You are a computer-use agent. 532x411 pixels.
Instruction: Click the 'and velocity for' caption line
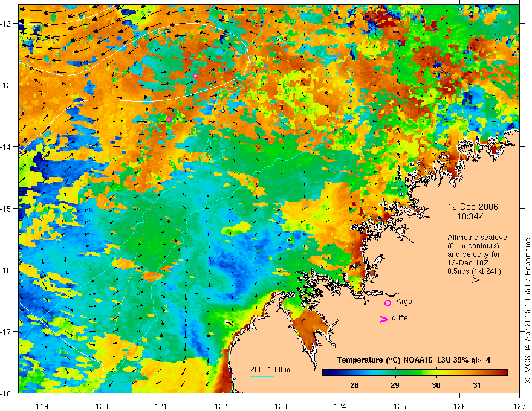(x=473, y=254)
